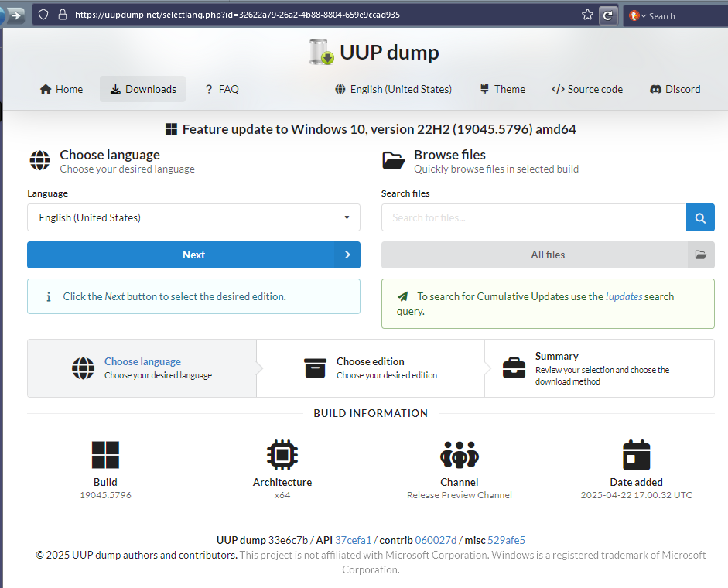Open the Language dropdown selector
Viewport: 728px width, 588px height.
point(193,217)
